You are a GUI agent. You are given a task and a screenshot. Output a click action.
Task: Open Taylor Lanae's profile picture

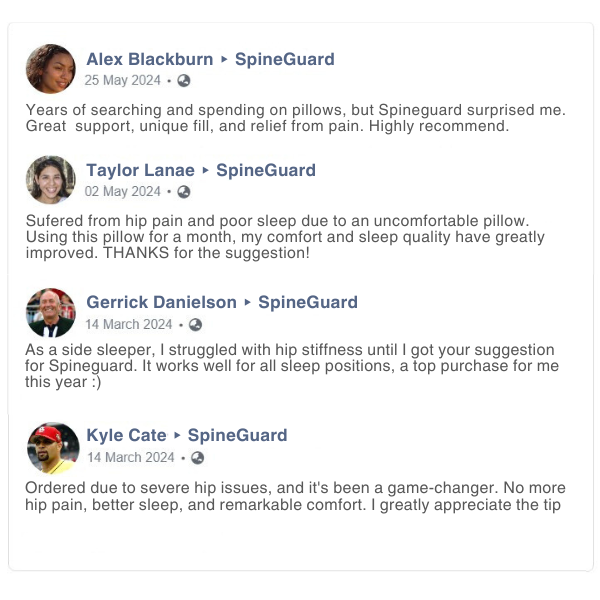click(51, 180)
